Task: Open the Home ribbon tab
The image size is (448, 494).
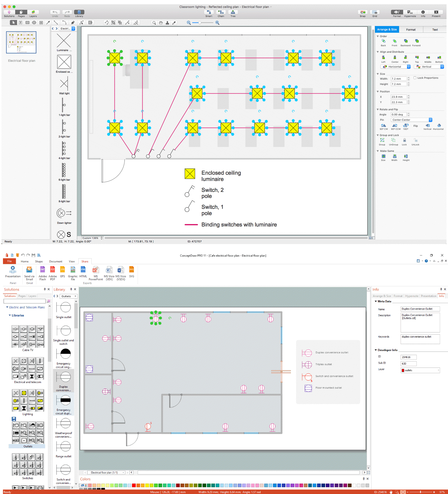Action: coord(25,262)
